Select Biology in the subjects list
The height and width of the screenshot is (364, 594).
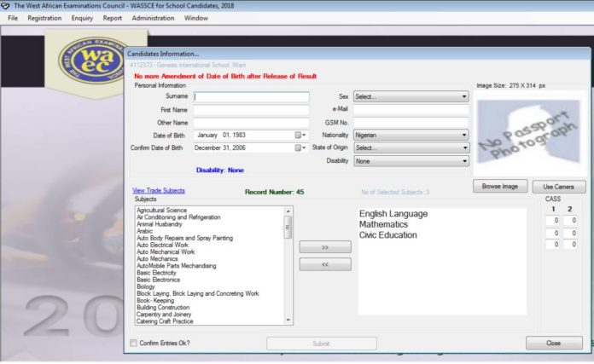pyautogui.click(x=145, y=286)
